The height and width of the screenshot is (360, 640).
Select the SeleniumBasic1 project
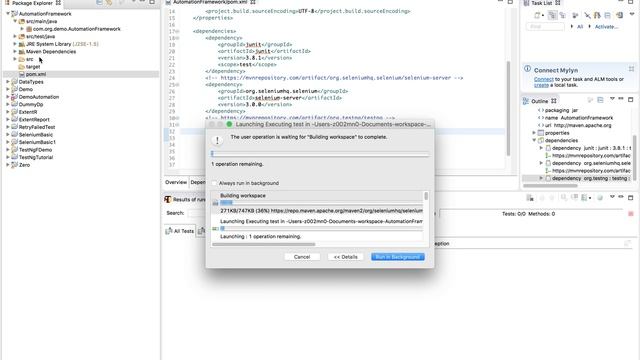[37, 142]
